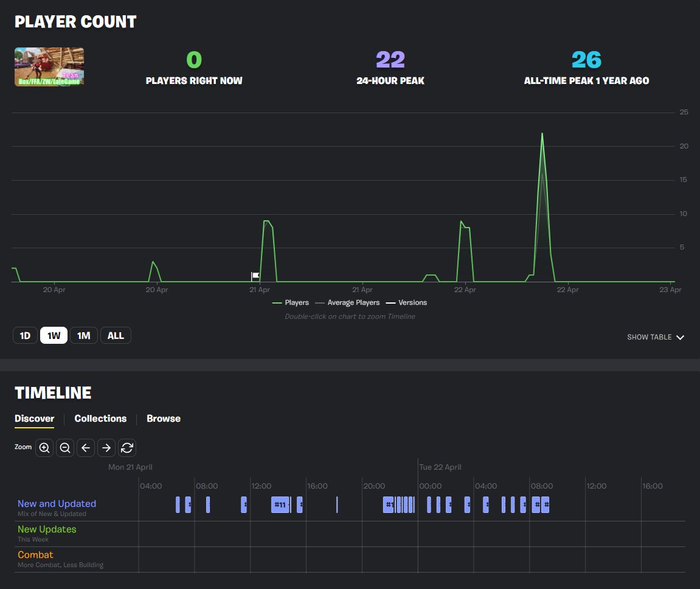Zoom in on the timeline

(44, 447)
